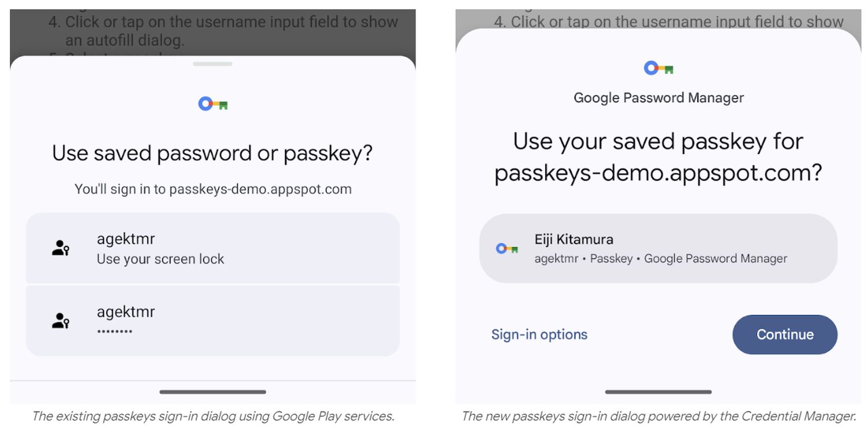Tap the home gesture bar under the right dialog

coord(658,392)
